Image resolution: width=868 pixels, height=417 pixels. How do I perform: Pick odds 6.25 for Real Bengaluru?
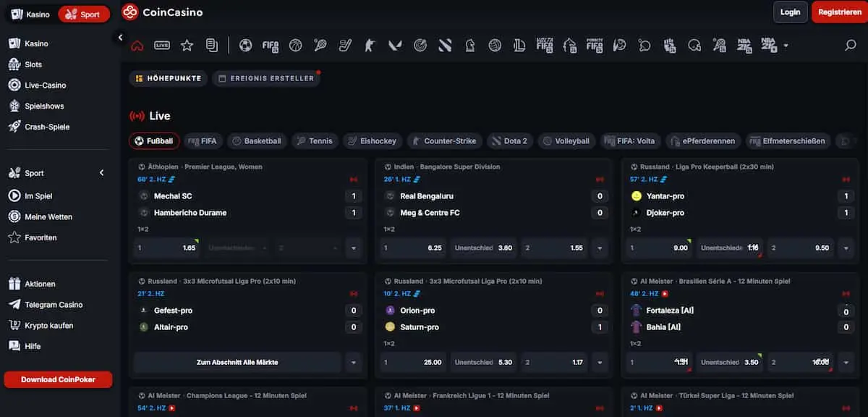click(x=412, y=248)
